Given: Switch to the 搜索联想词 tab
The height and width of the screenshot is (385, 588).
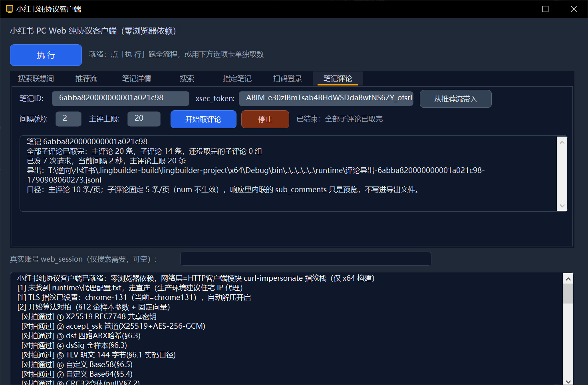Looking at the screenshot, I should [36, 79].
